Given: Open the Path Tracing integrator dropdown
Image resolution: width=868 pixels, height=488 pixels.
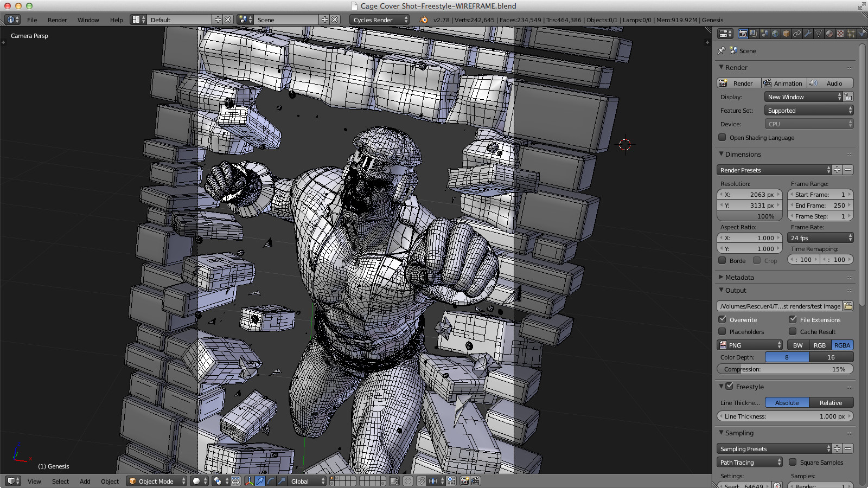Looking at the screenshot, I should pyautogui.click(x=750, y=462).
